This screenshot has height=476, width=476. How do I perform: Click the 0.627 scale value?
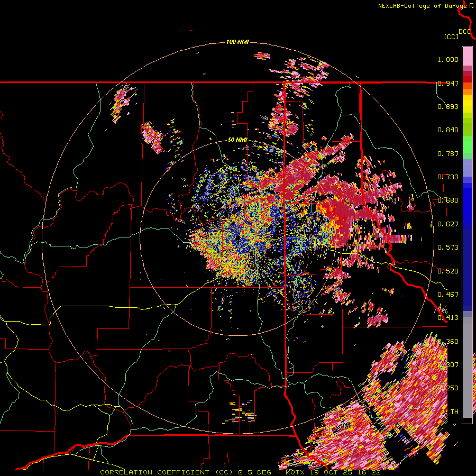tap(448, 224)
